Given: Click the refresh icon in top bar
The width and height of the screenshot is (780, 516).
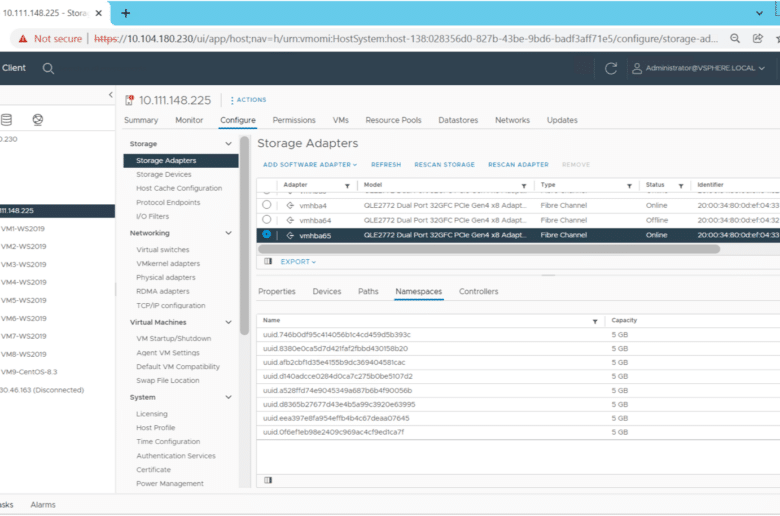Looking at the screenshot, I should click(x=611, y=68).
